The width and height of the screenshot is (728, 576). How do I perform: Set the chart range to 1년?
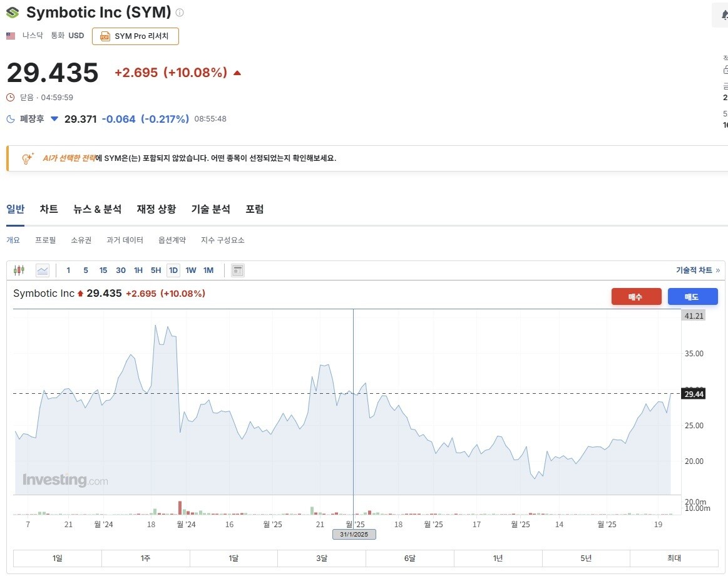coord(498,558)
